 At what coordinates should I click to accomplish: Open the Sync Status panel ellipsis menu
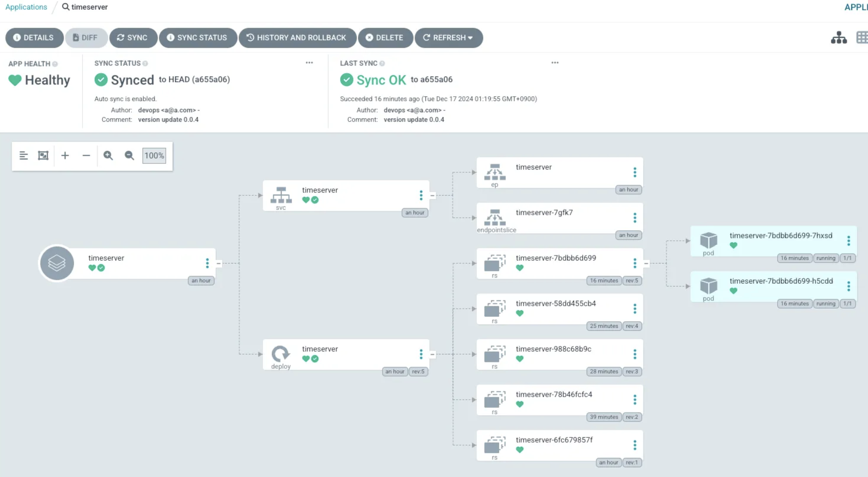pyautogui.click(x=309, y=63)
